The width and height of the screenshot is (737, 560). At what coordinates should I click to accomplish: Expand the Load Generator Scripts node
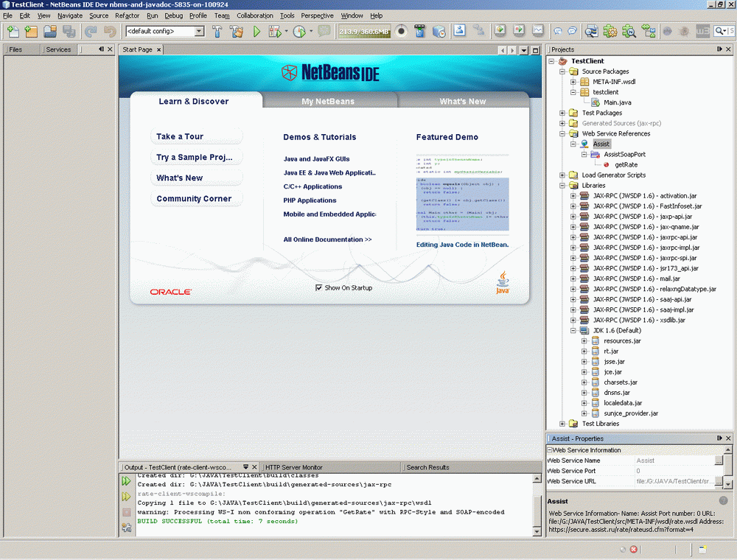click(562, 175)
